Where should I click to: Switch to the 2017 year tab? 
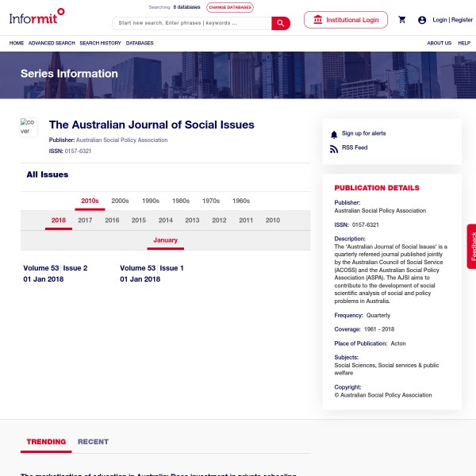coord(85,221)
